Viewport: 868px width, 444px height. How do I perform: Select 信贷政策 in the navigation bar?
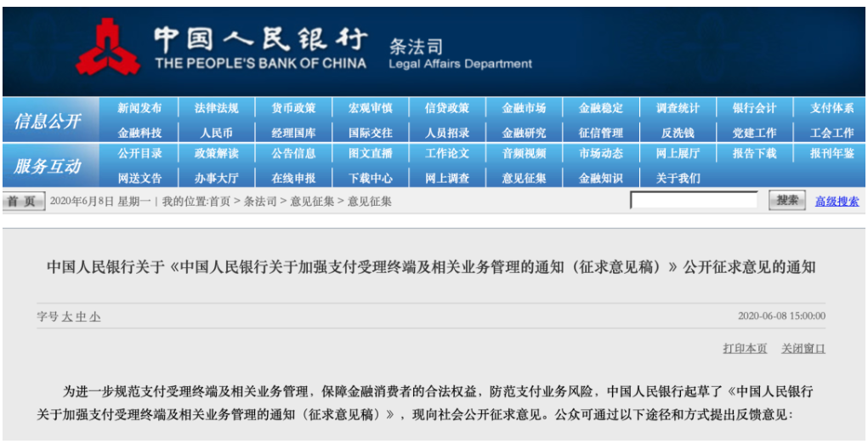coord(447,109)
